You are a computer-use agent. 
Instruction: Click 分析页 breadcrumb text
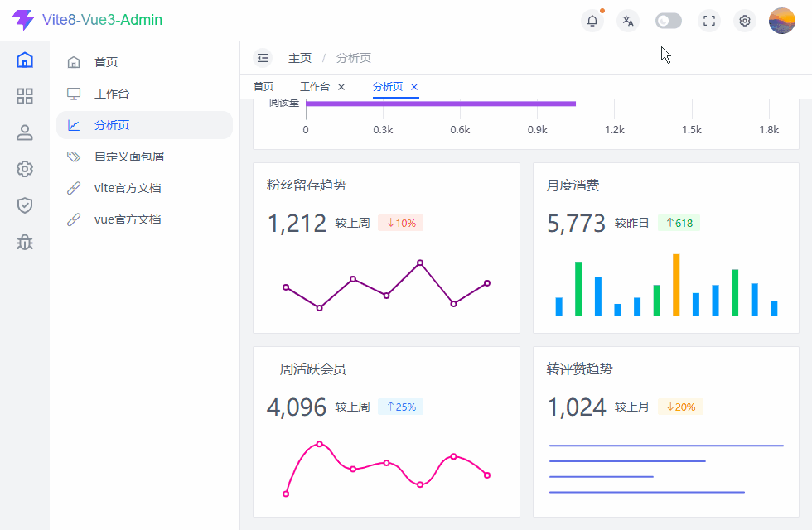[x=354, y=58]
